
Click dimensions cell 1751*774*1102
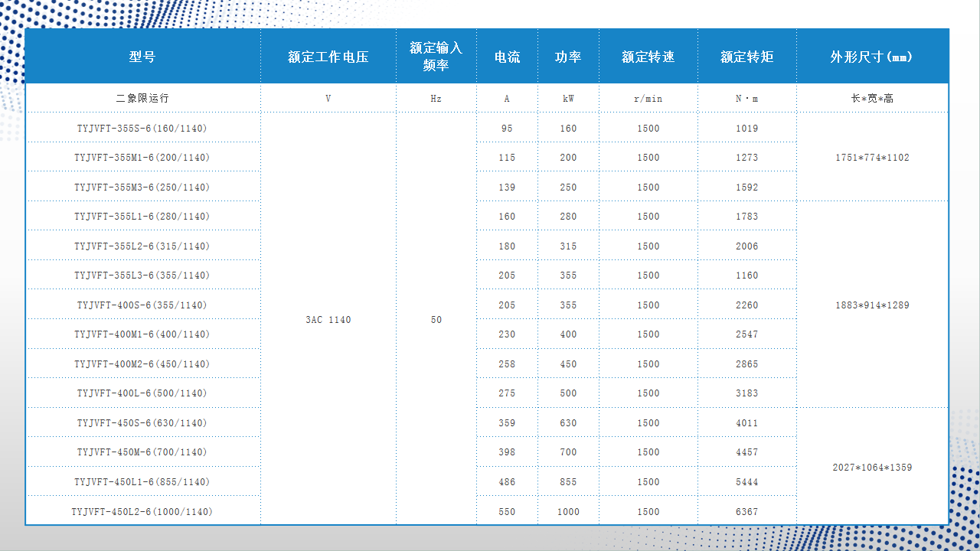(872, 158)
